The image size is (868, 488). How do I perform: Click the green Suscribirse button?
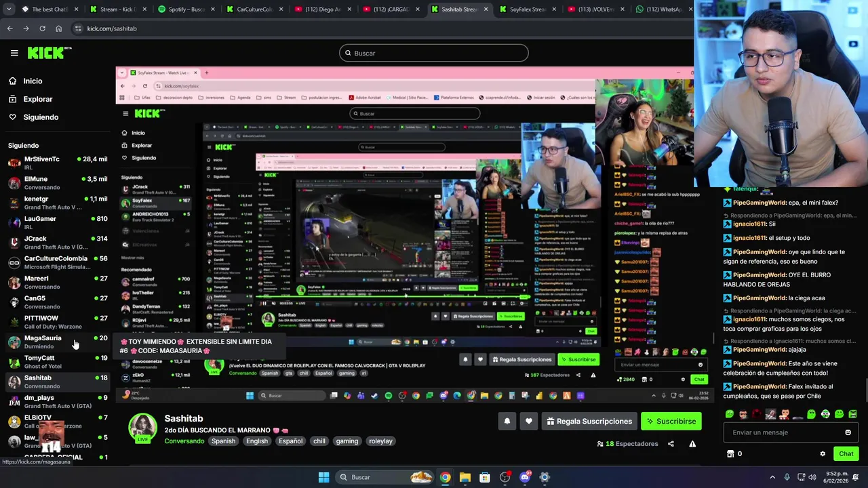coord(671,422)
